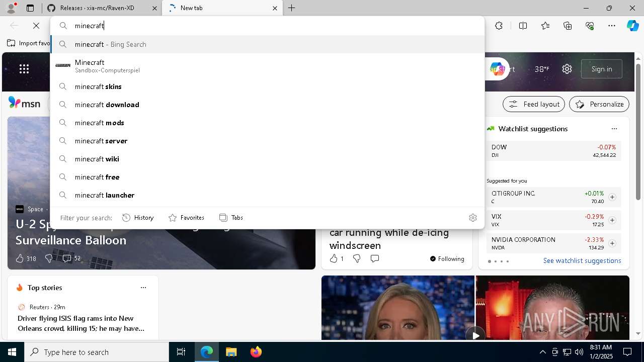Open notification center on taskbar
The image size is (644, 362).
click(628, 352)
